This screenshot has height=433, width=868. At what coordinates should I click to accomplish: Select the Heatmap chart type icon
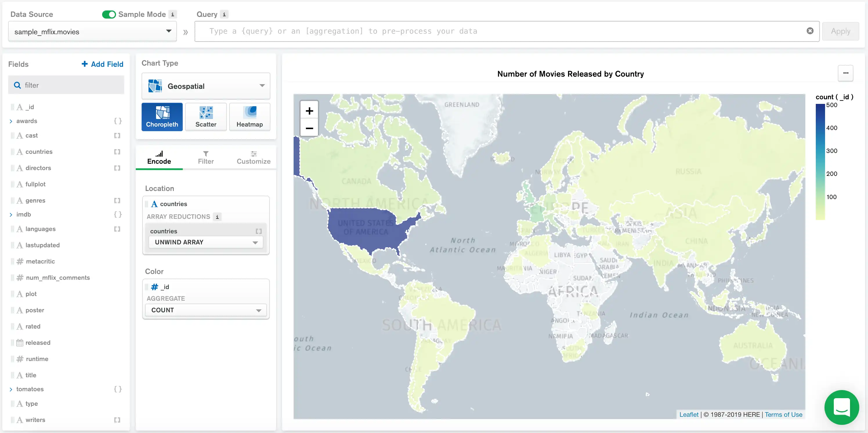click(x=249, y=117)
